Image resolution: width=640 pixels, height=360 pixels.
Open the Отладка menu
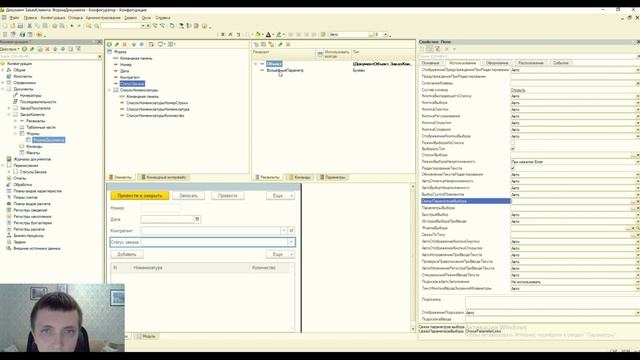75,18
